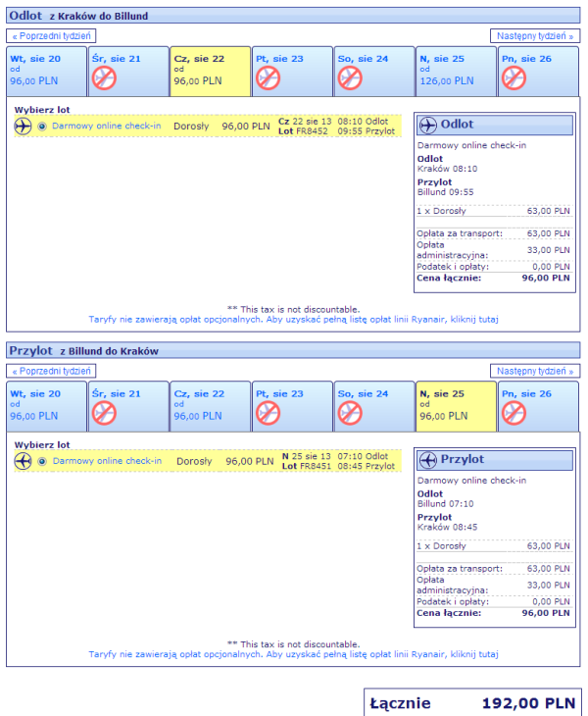Click the no-flight icon on departure Śr, sie 21

(104, 78)
